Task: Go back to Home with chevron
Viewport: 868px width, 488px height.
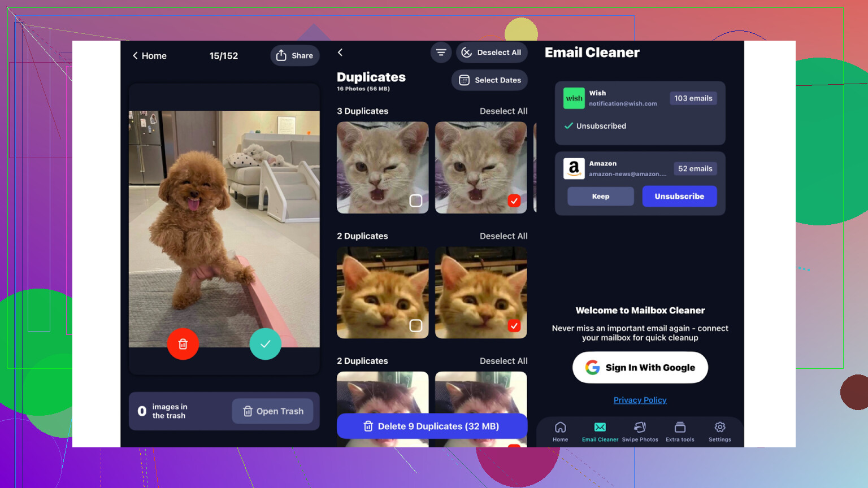Action: tap(149, 55)
